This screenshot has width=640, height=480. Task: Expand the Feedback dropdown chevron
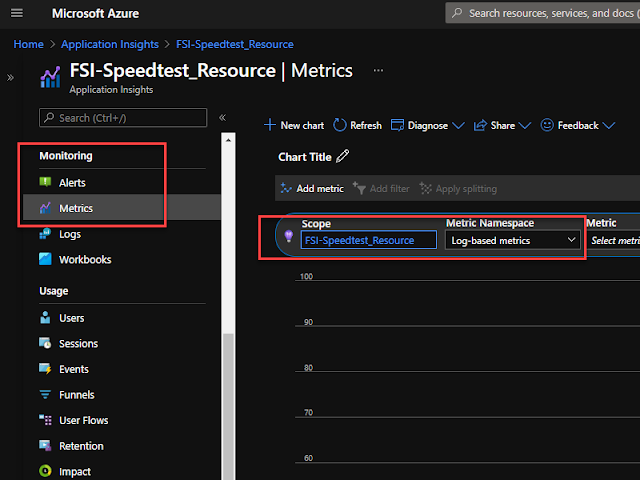click(x=609, y=125)
